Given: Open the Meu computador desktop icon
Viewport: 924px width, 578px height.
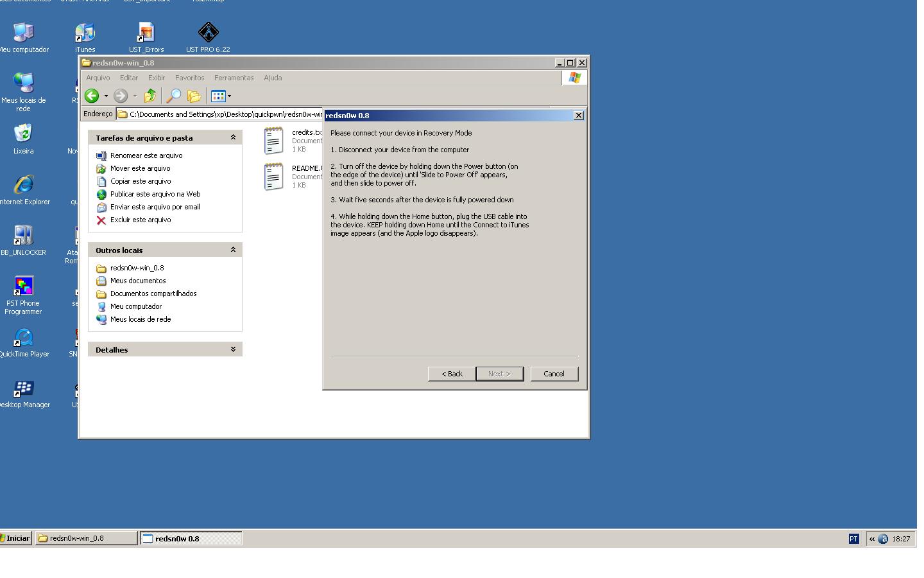Looking at the screenshot, I should point(23,32).
